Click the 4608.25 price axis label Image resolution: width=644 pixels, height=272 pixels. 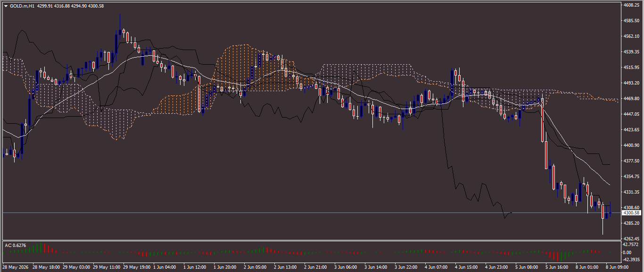point(630,5)
